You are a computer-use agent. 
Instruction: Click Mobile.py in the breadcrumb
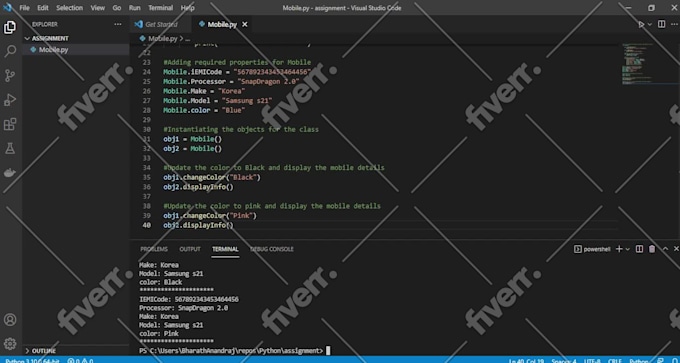pos(163,39)
